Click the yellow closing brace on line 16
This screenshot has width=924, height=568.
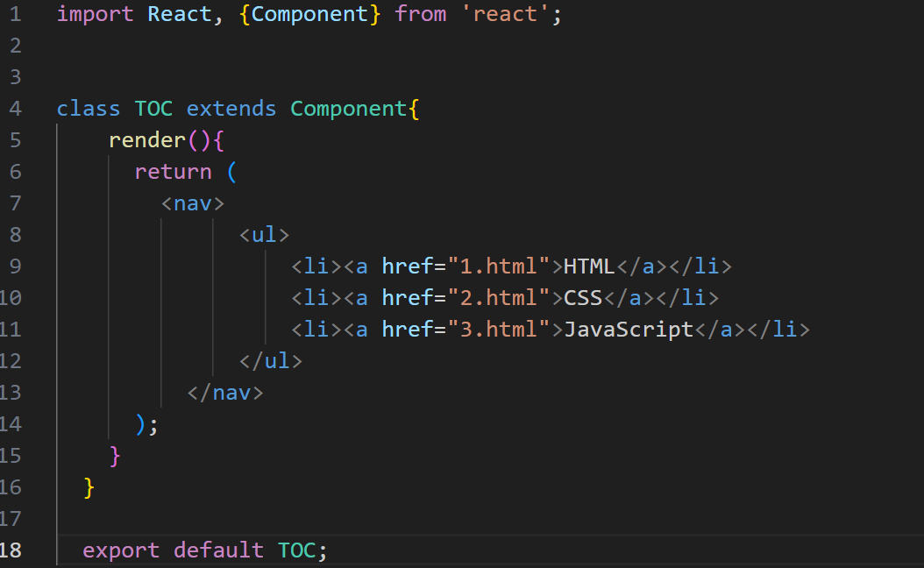89,487
